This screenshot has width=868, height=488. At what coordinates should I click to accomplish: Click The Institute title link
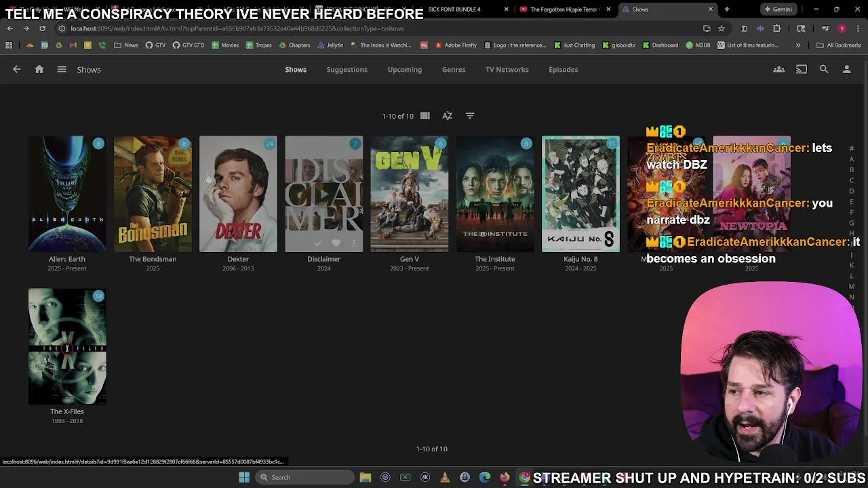(x=495, y=259)
